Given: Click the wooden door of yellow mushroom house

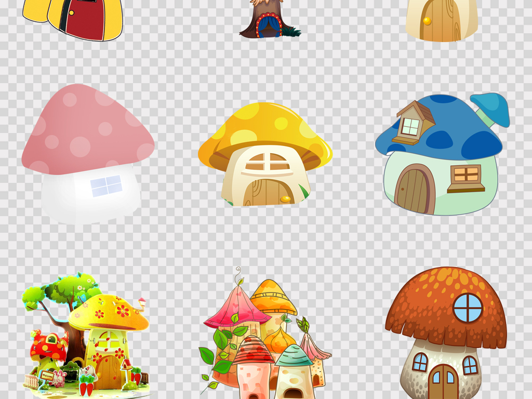Looking at the screenshot, I should tap(265, 192).
